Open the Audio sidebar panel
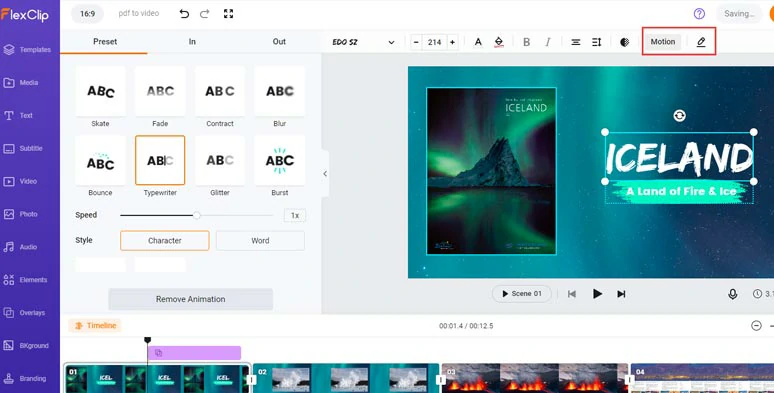Screen dimensions: 774x393 (21, 247)
